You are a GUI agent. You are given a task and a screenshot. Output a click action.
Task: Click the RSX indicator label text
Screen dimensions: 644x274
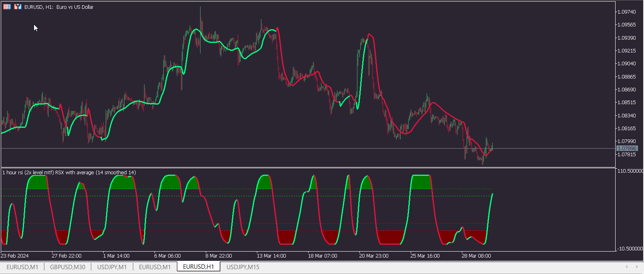(x=69, y=173)
